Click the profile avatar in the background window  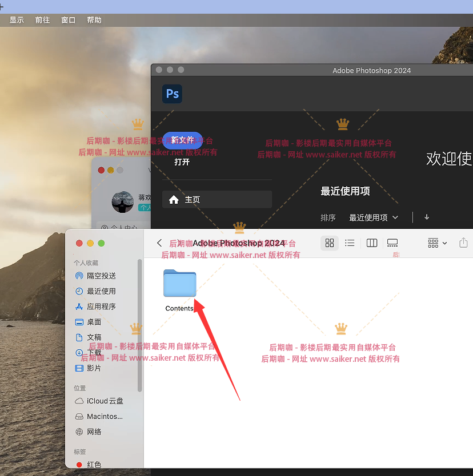[x=123, y=202]
